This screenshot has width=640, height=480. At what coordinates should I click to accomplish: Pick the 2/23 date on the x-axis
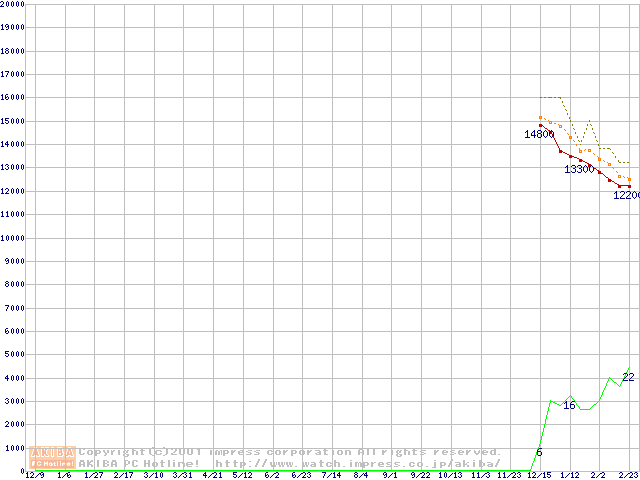click(x=628, y=475)
